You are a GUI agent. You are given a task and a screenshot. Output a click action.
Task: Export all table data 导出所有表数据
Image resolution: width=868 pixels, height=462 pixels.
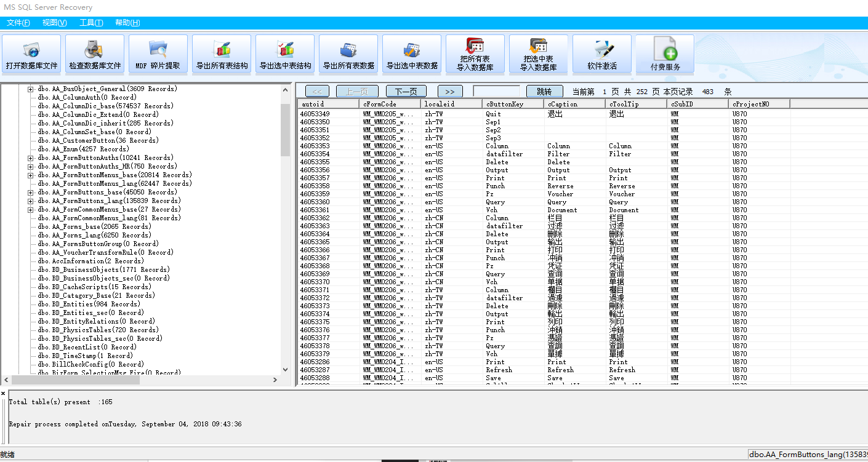coord(348,54)
